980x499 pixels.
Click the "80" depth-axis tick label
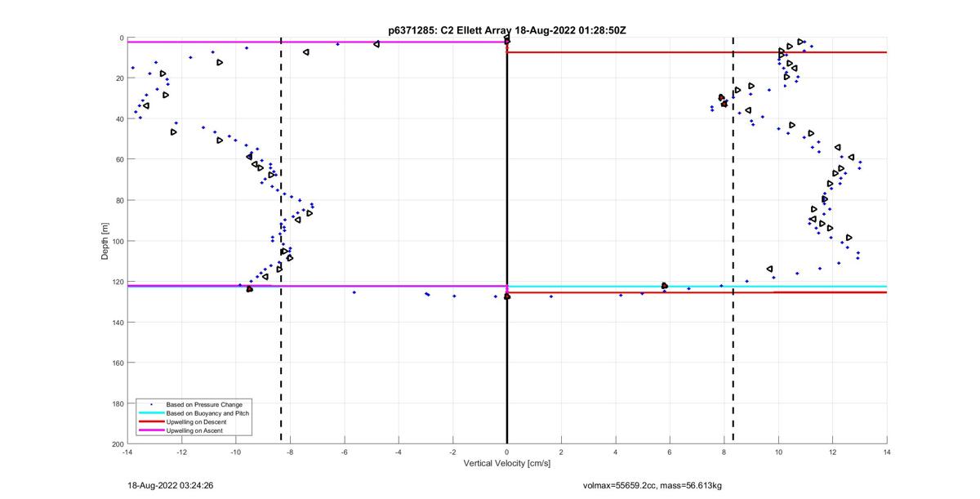(120, 200)
